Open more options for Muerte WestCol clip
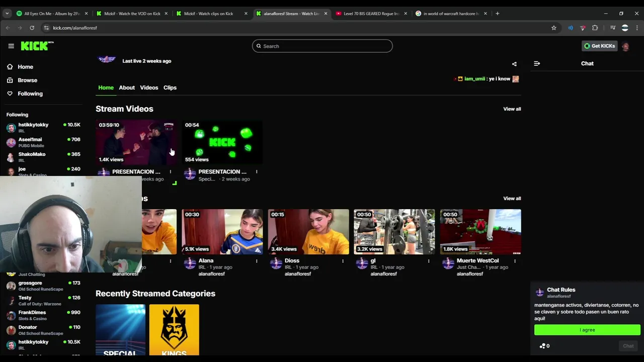 click(515, 261)
